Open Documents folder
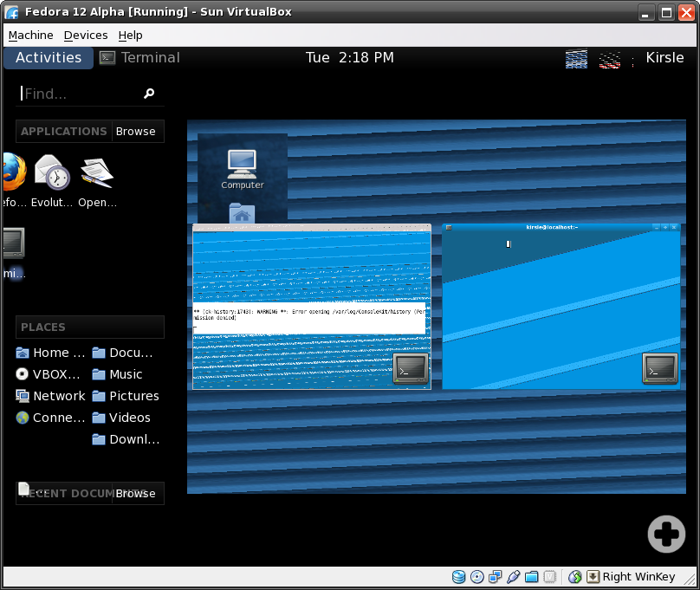 (123, 353)
